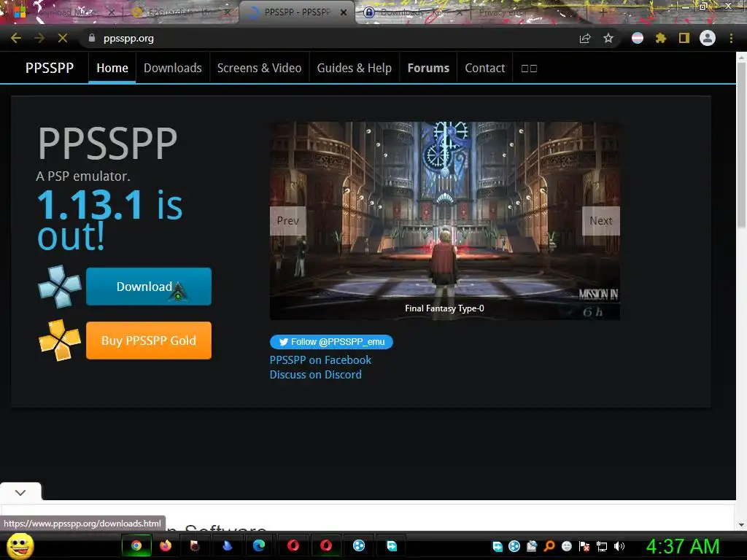Open the Discuss on Discord link
The height and width of the screenshot is (560, 747).
[x=315, y=375]
